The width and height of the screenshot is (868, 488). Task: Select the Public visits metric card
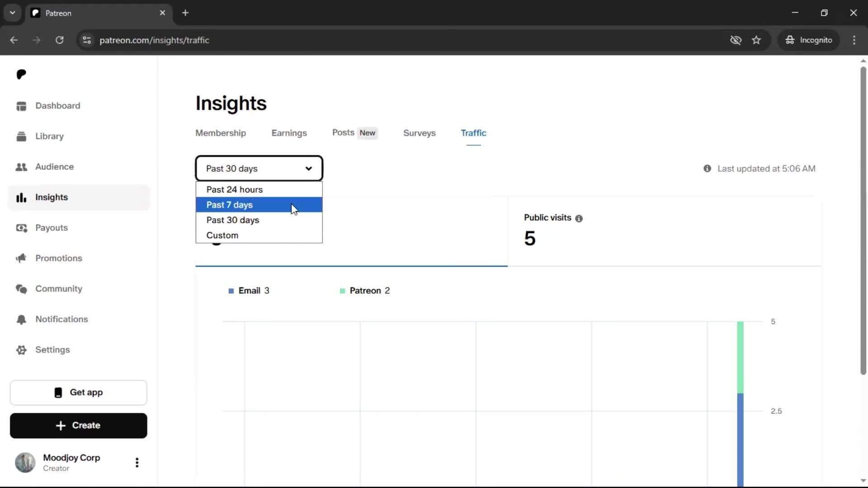(x=664, y=231)
